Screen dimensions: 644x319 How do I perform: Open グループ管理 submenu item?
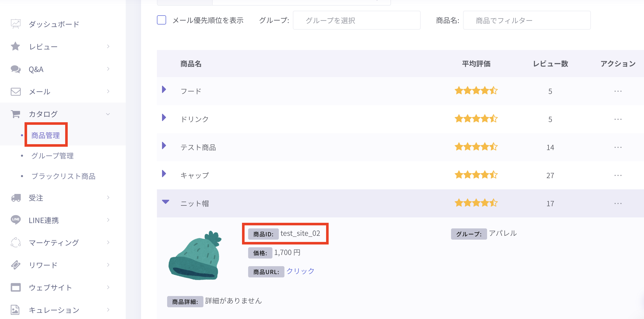pyautogui.click(x=52, y=156)
